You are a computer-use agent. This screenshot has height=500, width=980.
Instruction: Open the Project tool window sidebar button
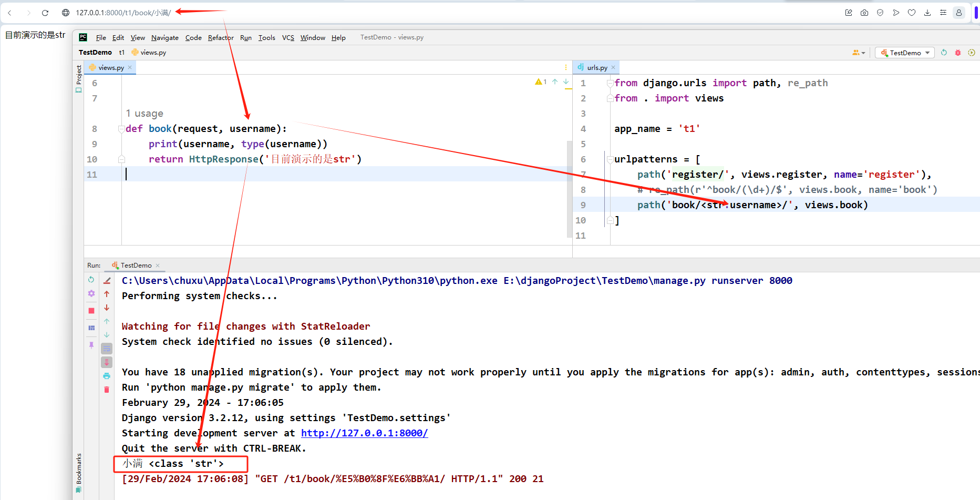(x=79, y=79)
